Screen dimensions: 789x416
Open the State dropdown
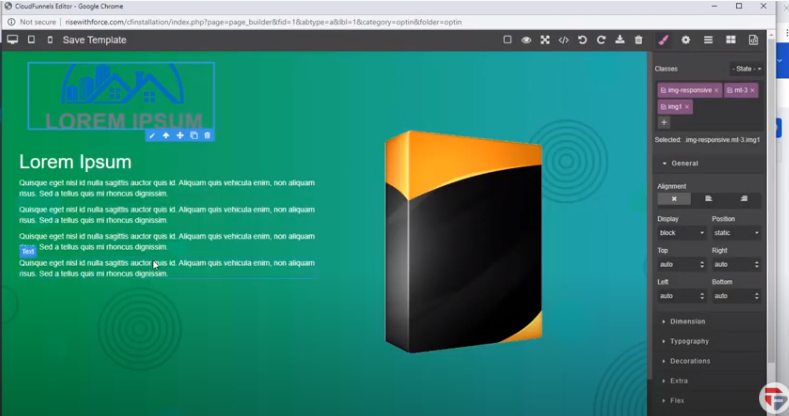coord(746,69)
